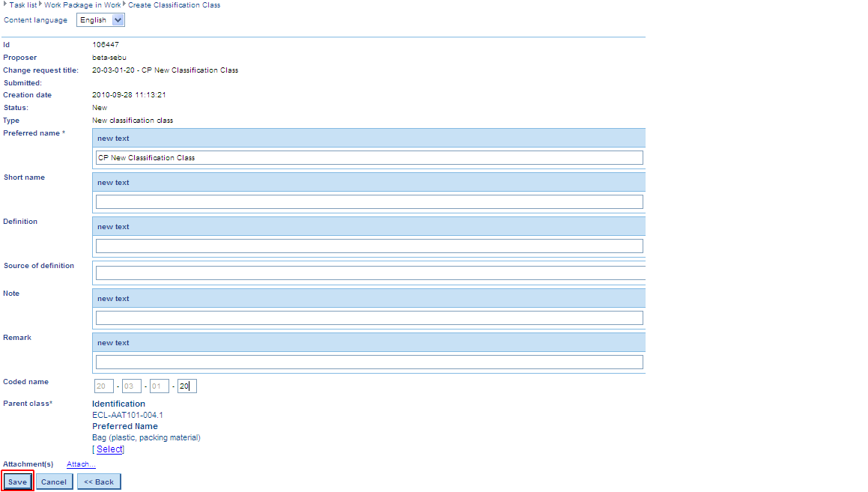Image resolution: width=868 pixels, height=492 pixels.
Task: Click into the Definition text field
Action: point(368,246)
